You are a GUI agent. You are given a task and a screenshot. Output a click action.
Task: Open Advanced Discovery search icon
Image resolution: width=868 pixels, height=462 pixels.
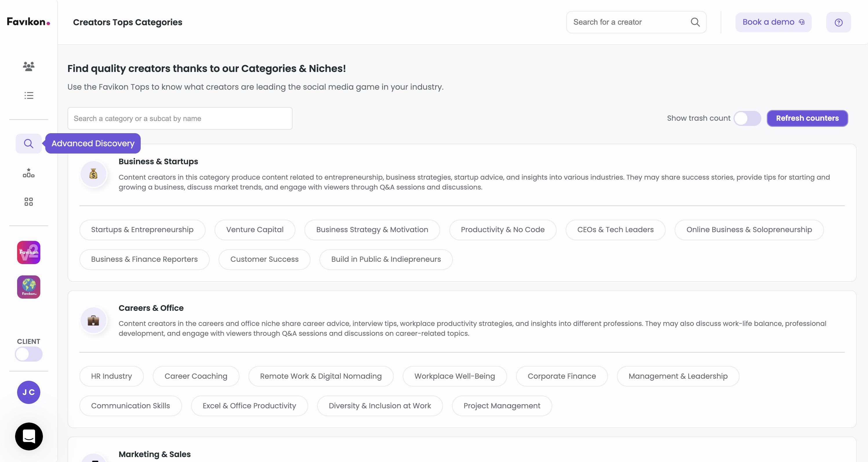pos(29,144)
